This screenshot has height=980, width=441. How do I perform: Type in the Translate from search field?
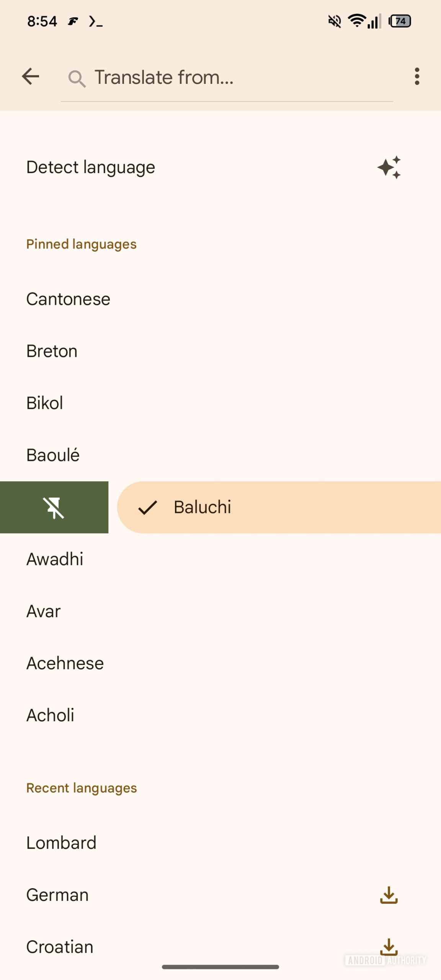point(237,77)
